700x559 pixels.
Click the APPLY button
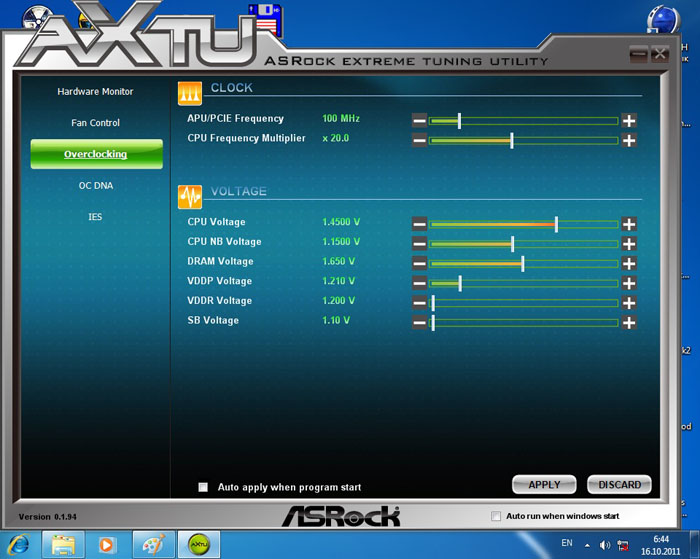tap(544, 485)
